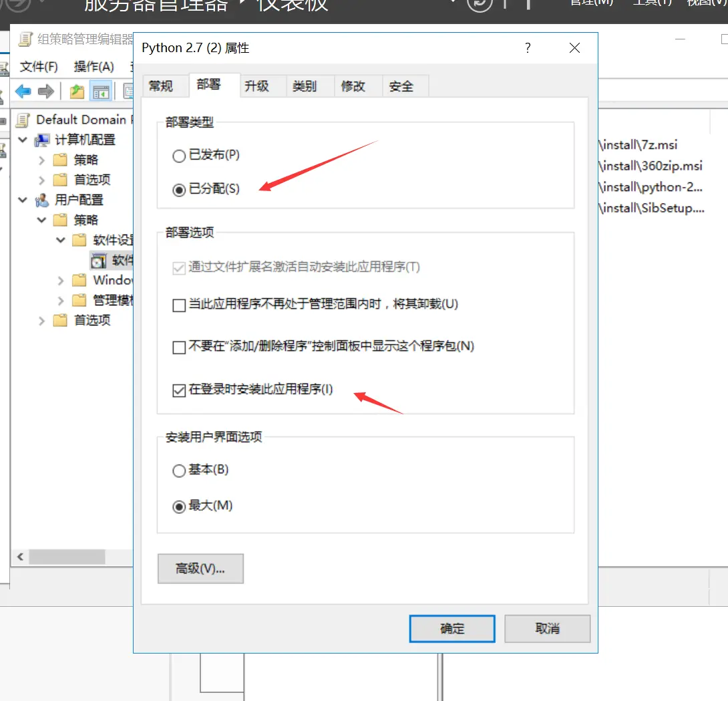This screenshot has height=701, width=728.
Task: Switch to the 部署 tab
Action: point(214,85)
